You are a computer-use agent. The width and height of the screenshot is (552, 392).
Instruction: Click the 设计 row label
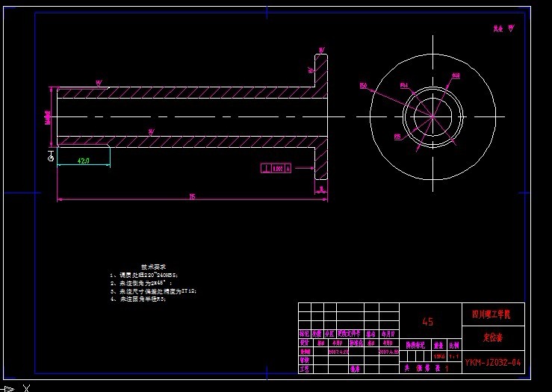point(305,343)
